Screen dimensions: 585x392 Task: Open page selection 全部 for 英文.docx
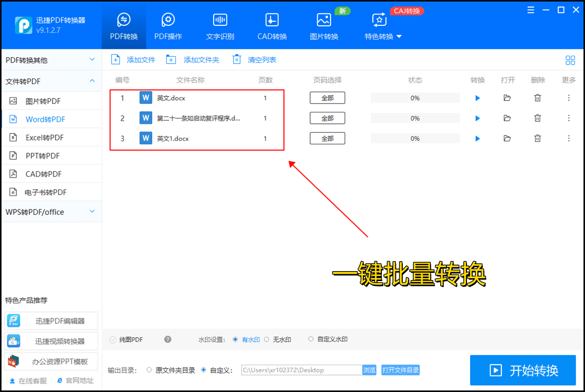[x=327, y=98]
